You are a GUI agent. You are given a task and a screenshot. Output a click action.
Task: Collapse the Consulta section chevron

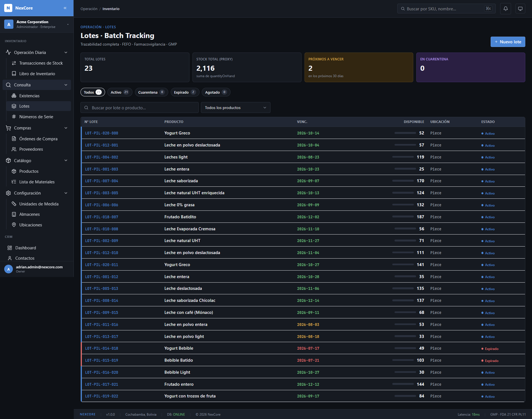(x=66, y=85)
